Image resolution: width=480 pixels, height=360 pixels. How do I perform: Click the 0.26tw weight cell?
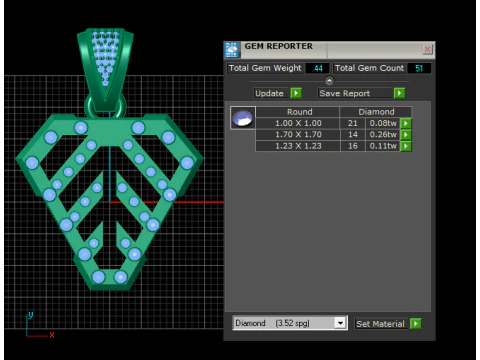[x=383, y=135]
